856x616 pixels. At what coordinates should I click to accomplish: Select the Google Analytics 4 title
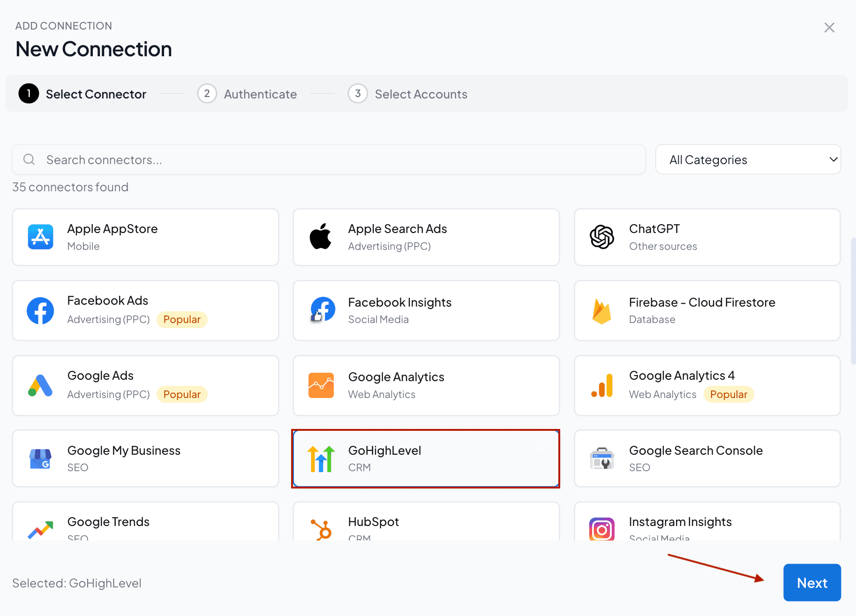point(682,376)
